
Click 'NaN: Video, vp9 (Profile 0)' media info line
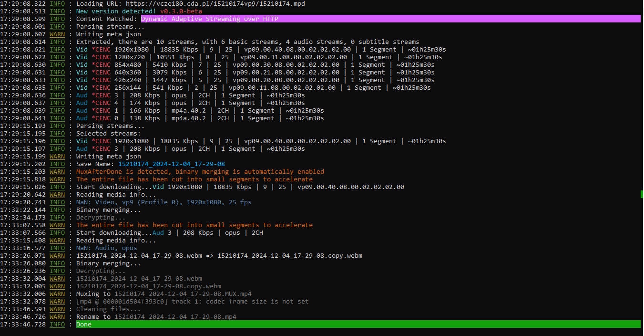(164, 202)
